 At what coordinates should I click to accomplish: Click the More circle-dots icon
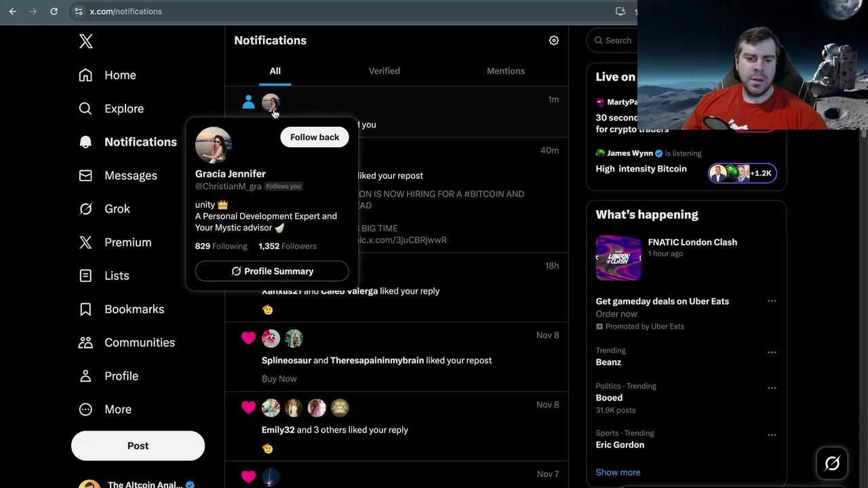point(85,409)
